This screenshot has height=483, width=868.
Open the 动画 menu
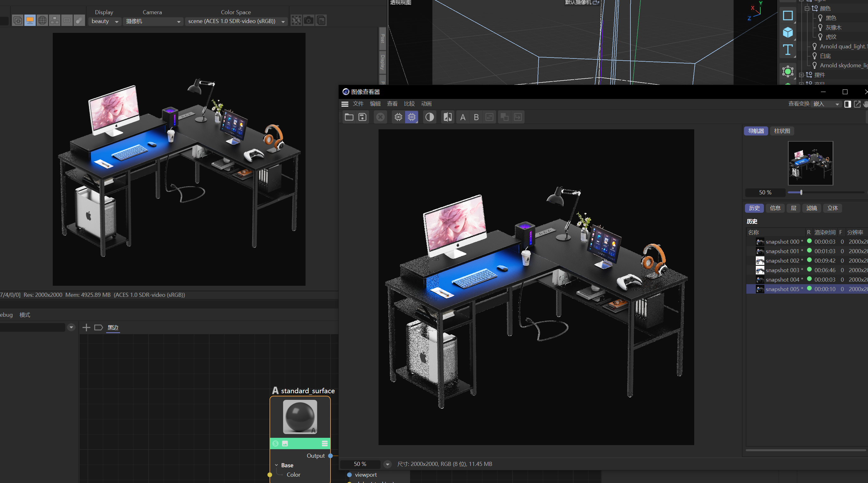point(426,104)
